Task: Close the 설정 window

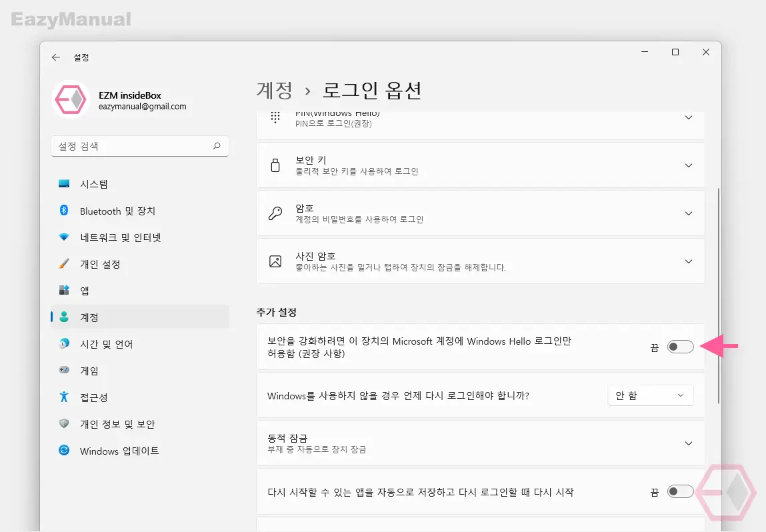Action: point(706,52)
